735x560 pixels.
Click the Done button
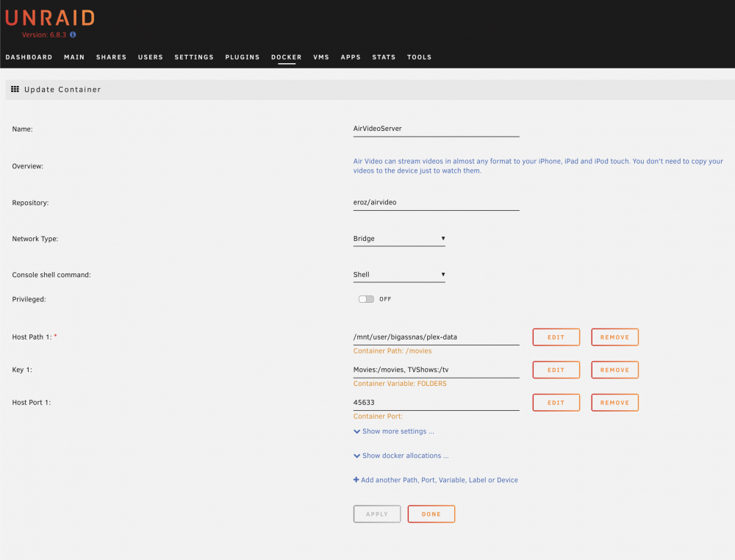pos(431,514)
